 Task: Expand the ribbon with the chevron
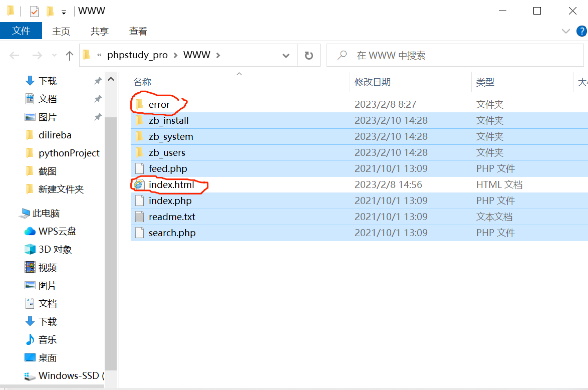[x=565, y=31]
